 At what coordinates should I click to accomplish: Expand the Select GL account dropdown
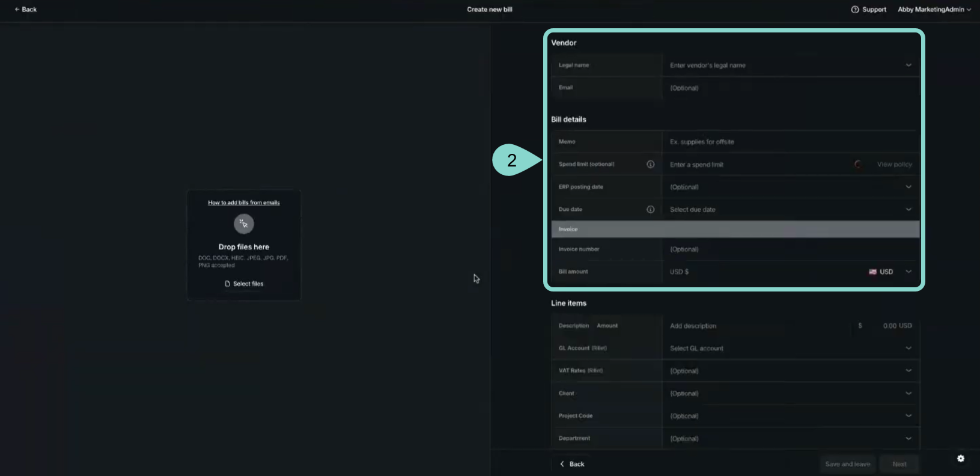pos(908,348)
